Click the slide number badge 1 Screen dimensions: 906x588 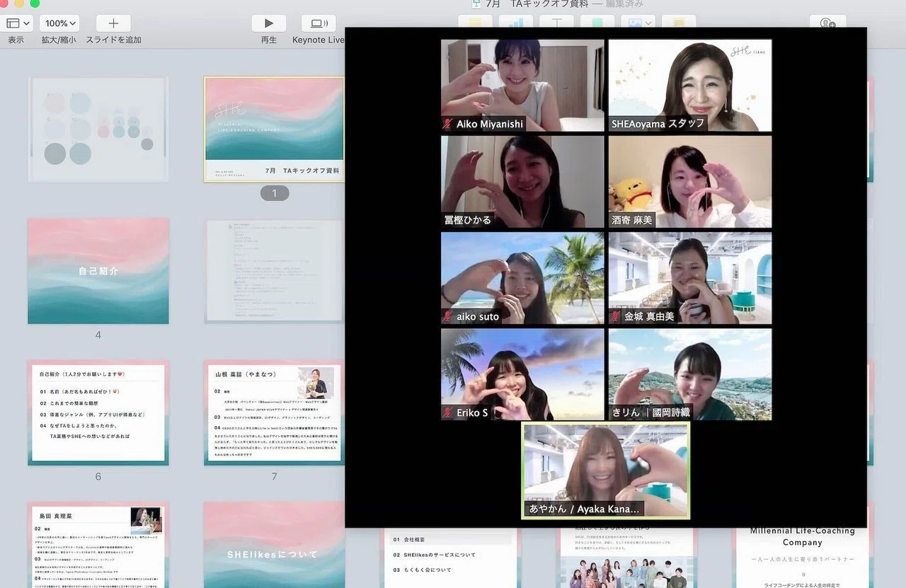[x=275, y=192]
